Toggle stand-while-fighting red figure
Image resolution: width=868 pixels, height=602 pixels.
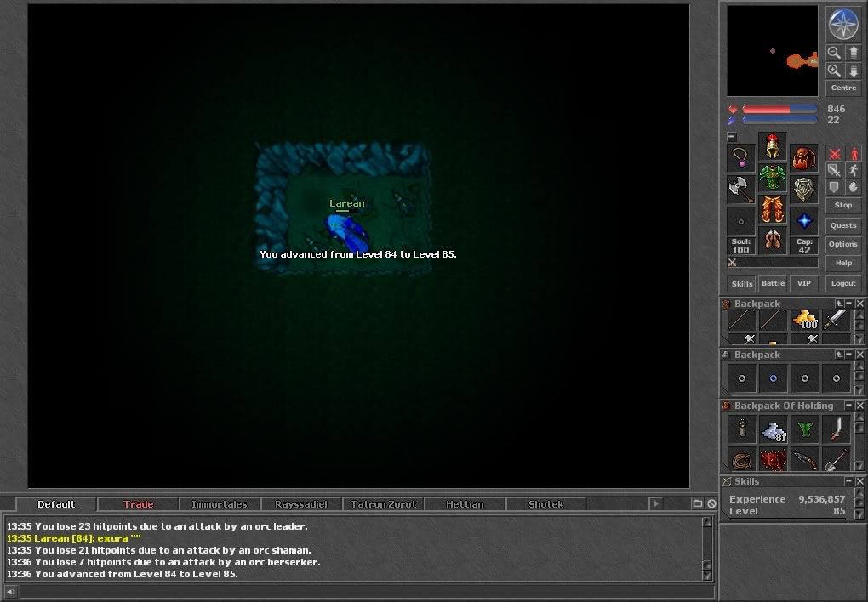point(854,153)
